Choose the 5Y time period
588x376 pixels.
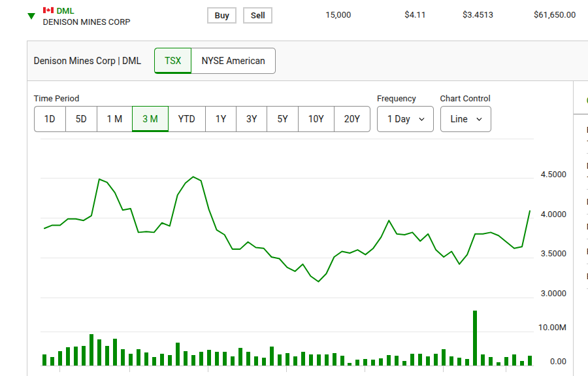pyautogui.click(x=283, y=119)
